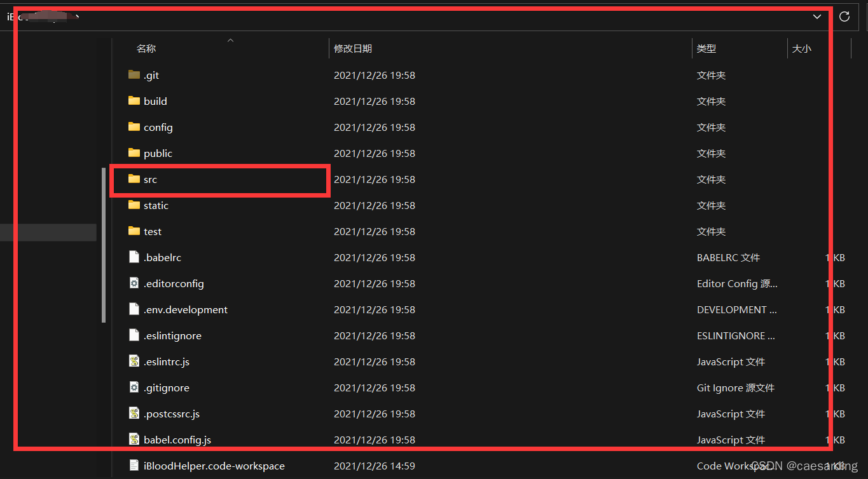Select the public folder name
The width and height of the screenshot is (868, 479).
point(158,153)
